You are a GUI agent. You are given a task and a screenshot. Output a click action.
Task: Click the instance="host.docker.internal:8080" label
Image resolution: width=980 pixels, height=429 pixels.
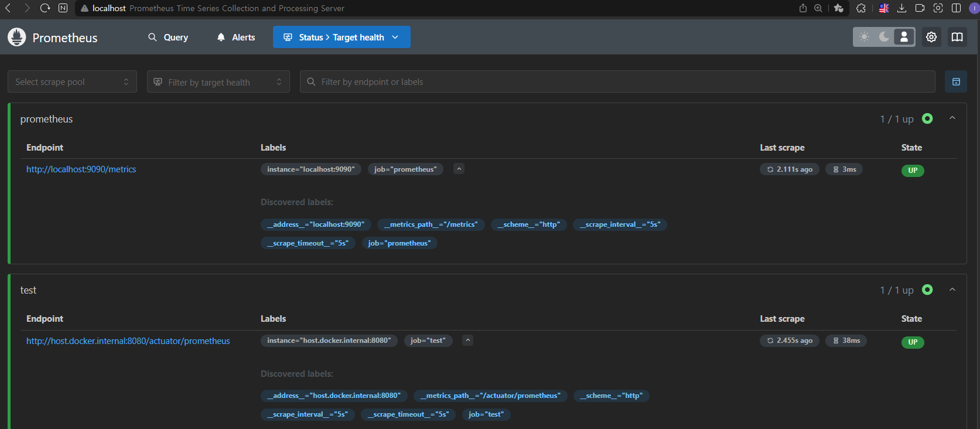329,341
